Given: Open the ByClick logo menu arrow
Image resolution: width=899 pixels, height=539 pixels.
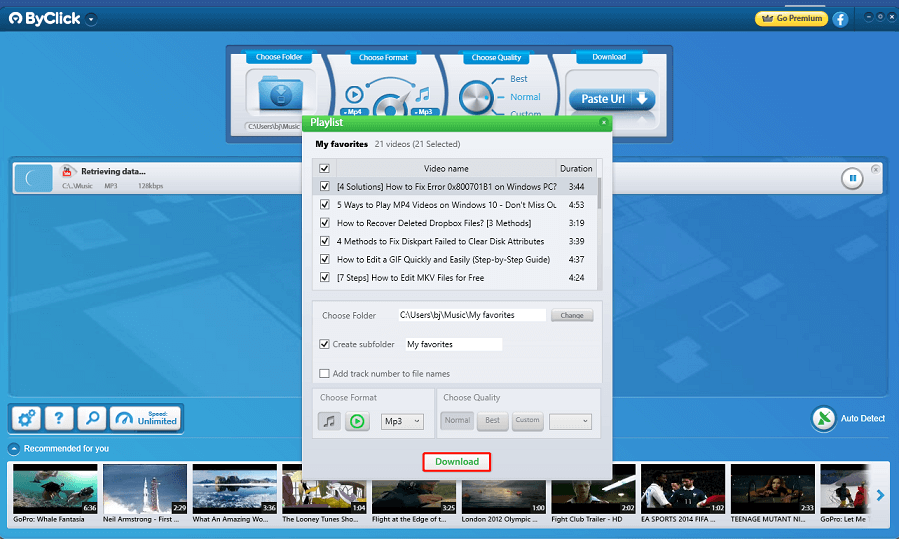Looking at the screenshot, I should 91,19.
